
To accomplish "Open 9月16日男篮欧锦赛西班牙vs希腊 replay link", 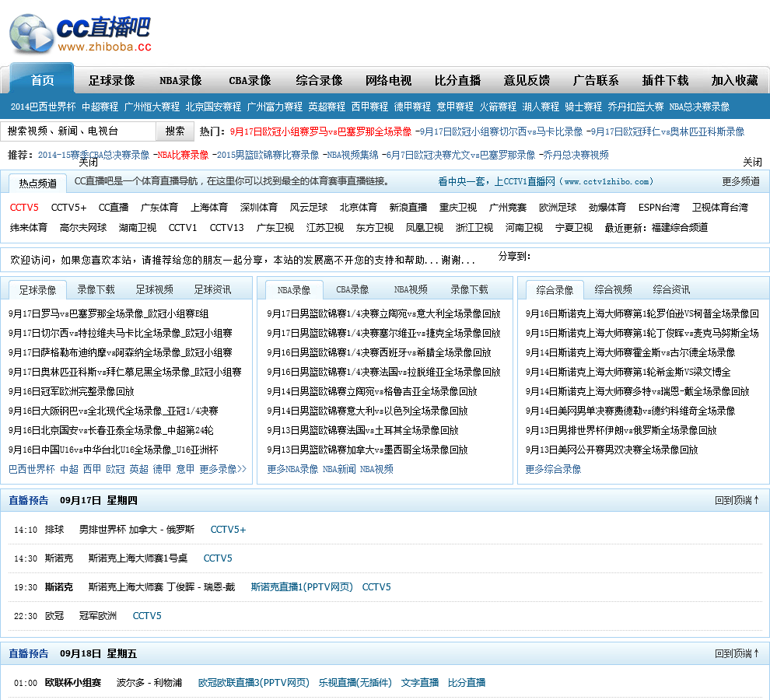I will coord(379,352).
